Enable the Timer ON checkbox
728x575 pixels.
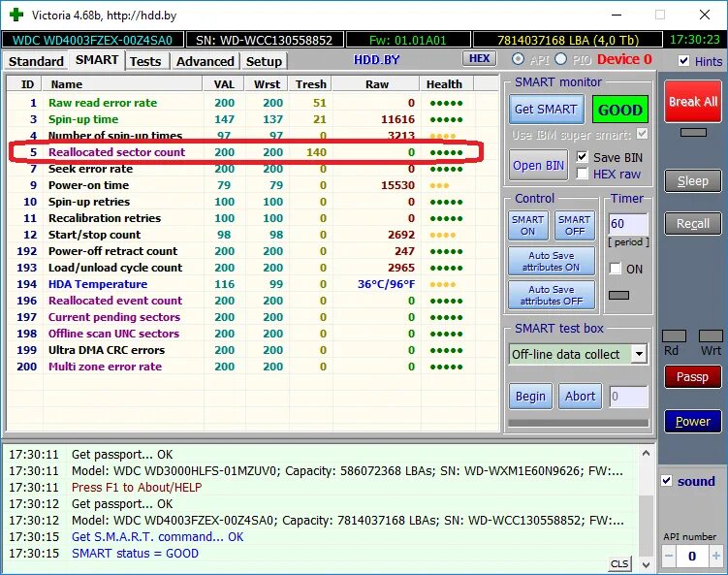(616, 269)
